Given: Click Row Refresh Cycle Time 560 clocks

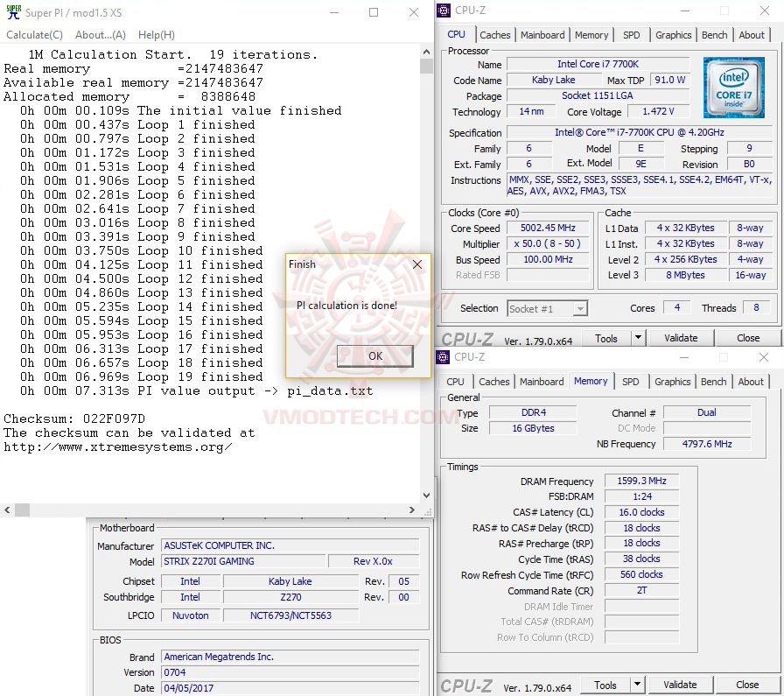Looking at the screenshot, I should pos(641,574).
